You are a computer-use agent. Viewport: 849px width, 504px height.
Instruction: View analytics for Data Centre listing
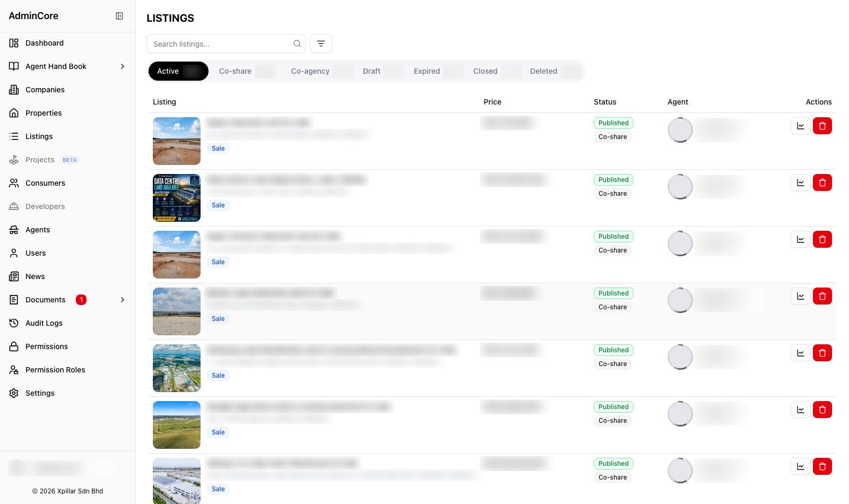click(800, 183)
